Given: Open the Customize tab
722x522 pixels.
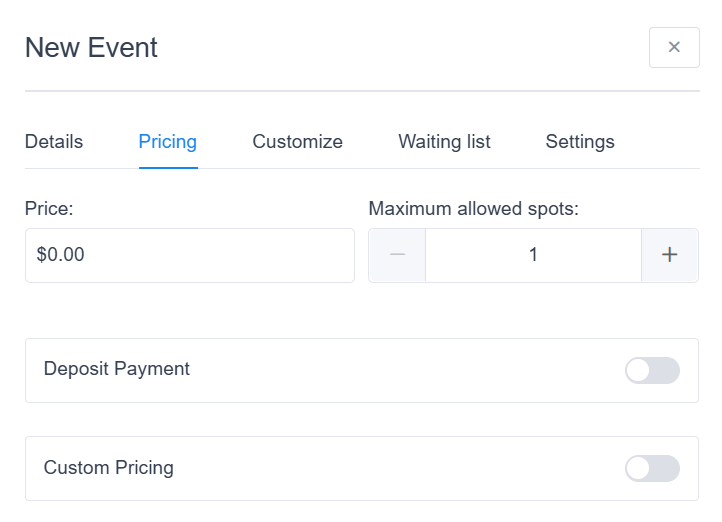Looking at the screenshot, I should point(297,142).
